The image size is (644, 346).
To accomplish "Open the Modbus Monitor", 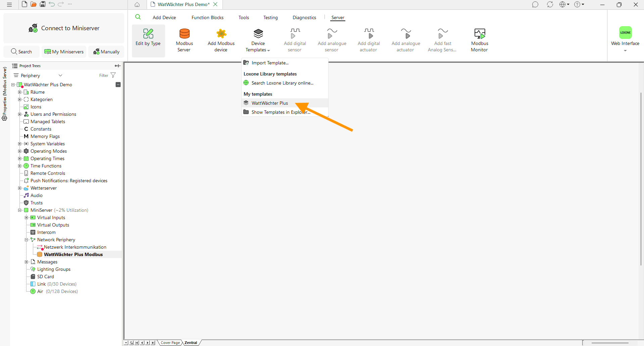I will tap(480, 40).
